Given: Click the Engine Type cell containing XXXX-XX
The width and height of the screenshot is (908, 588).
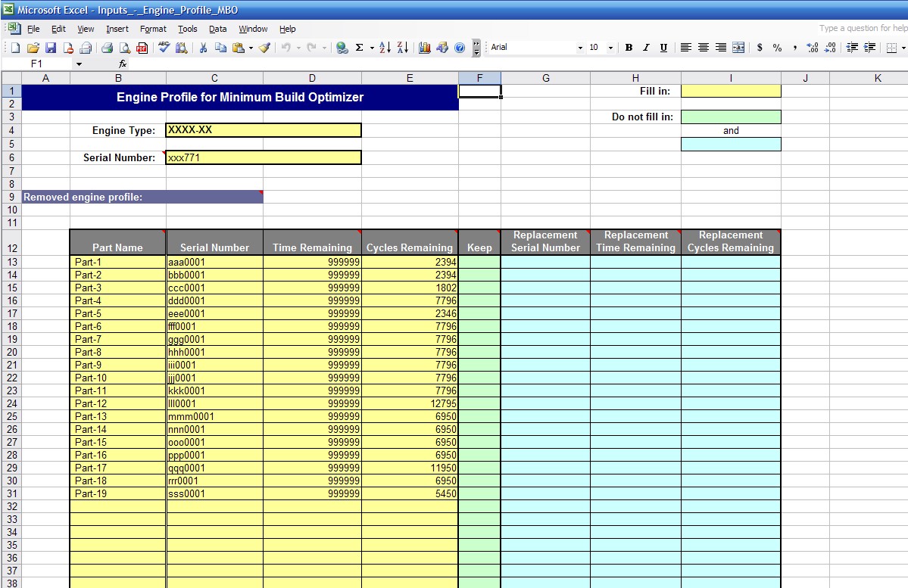Looking at the screenshot, I should pyautogui.click(x=263, y=130).
